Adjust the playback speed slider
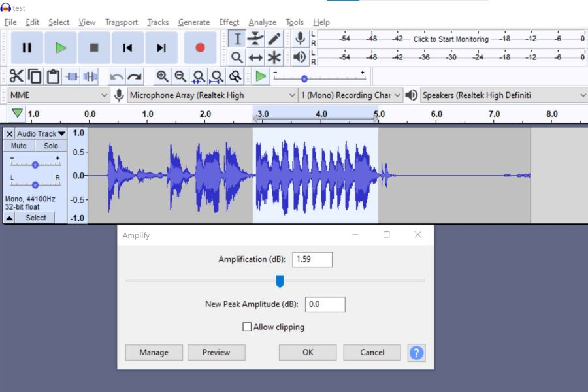 [304, 79]
